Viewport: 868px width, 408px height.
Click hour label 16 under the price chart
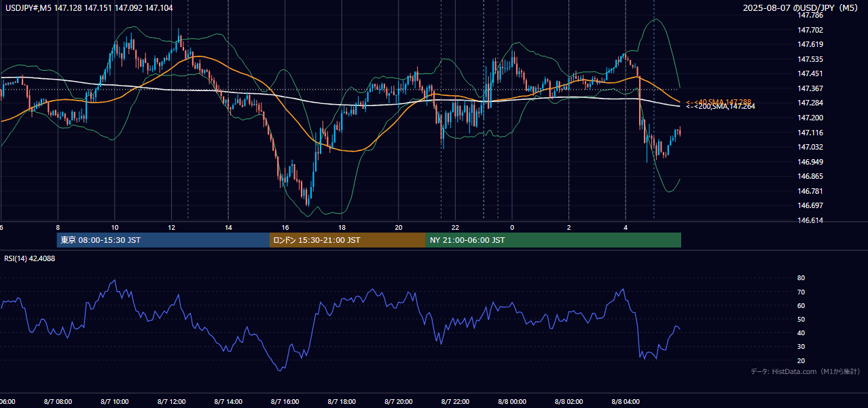coord(285,227)
